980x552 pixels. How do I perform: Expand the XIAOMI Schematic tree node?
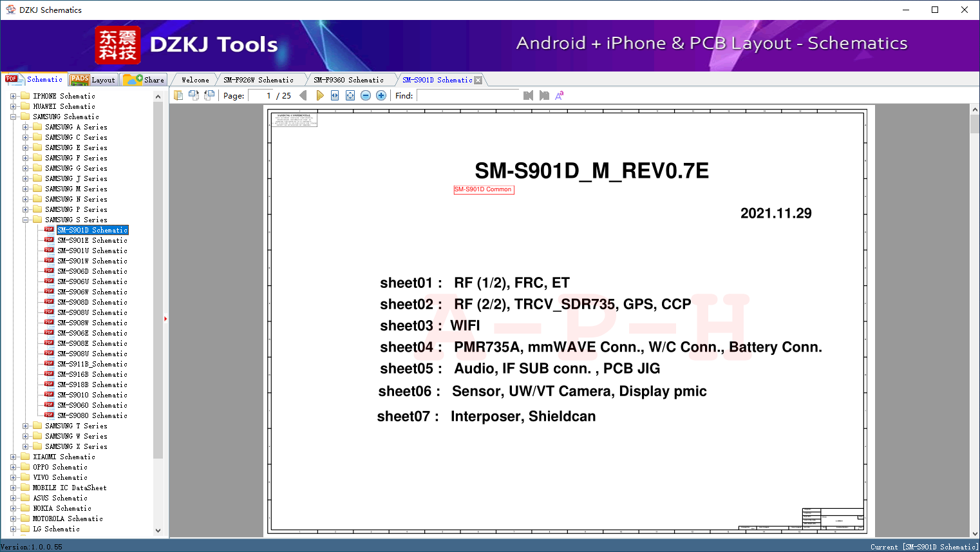point(13,457)
